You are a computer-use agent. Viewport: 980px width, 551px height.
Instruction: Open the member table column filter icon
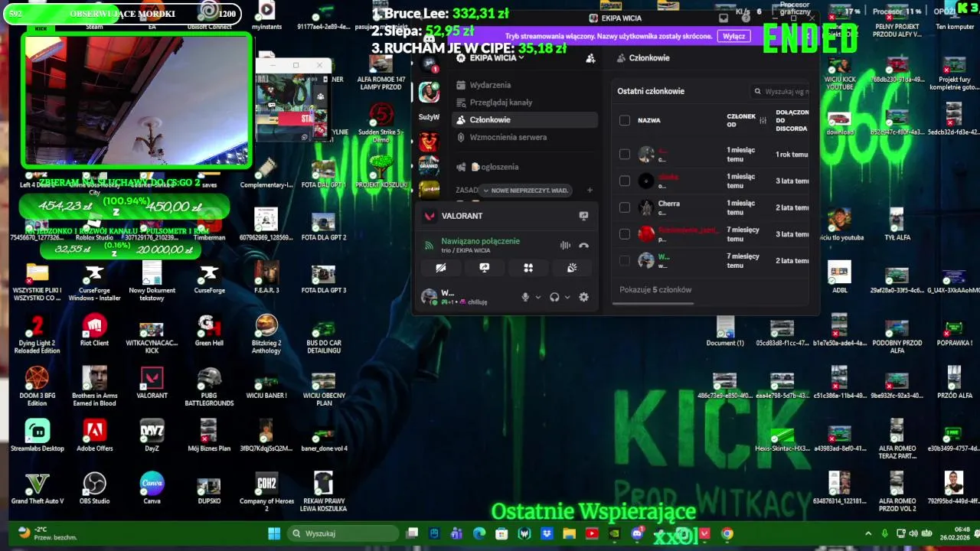coord(763,120)
